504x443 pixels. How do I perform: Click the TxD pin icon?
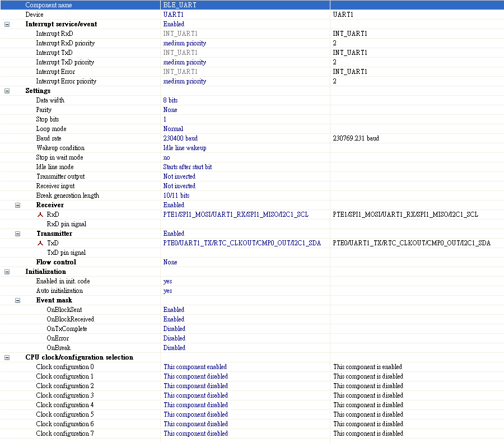tap(40, 244)
